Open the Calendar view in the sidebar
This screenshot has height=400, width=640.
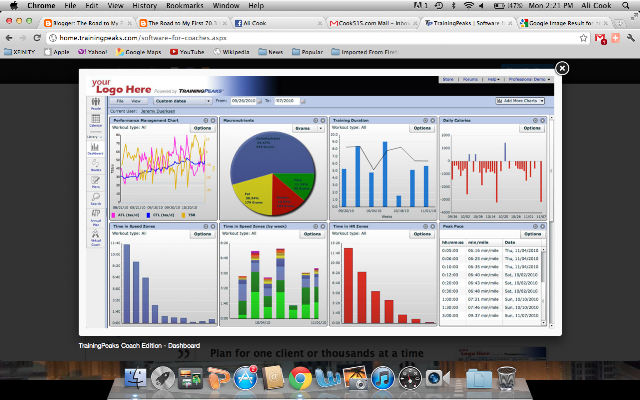(96, 121)
